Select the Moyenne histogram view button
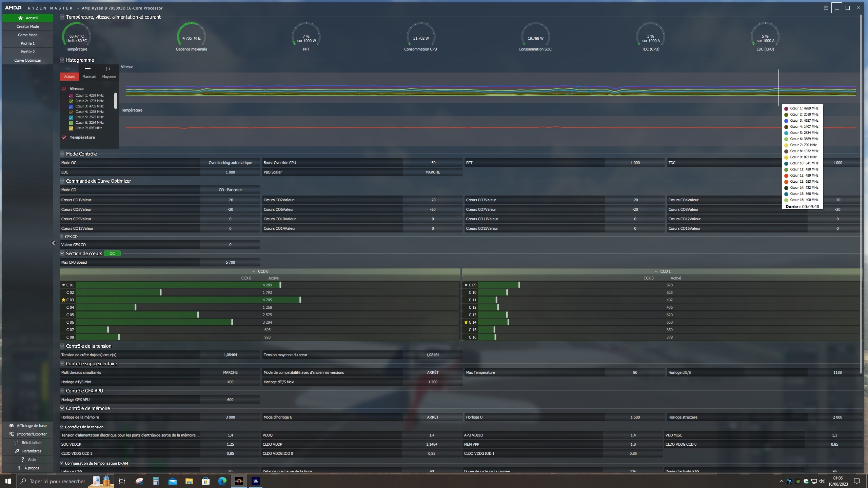This screenshot has width=868, height=488. coord(109,73)
